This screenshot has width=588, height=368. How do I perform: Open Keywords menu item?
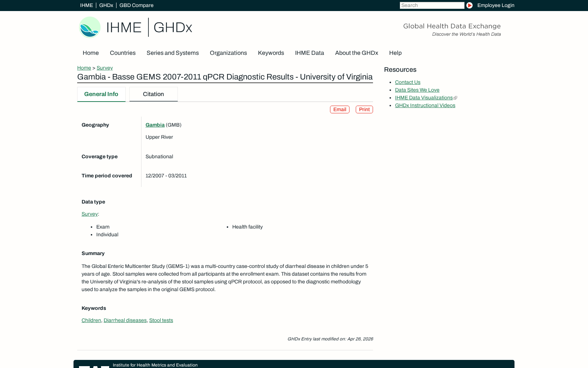coord(271,53)
